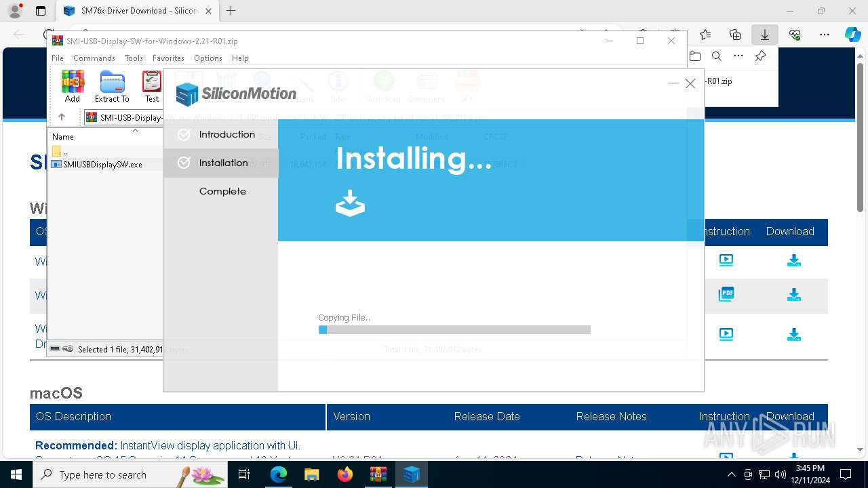Open Task View on taskbar
The width and height of the screenshot is (868, 488).
pos(245,474)
